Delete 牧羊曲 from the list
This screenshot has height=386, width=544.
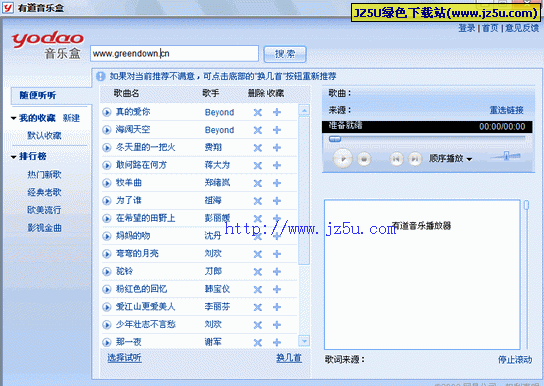tap(257, 183)
